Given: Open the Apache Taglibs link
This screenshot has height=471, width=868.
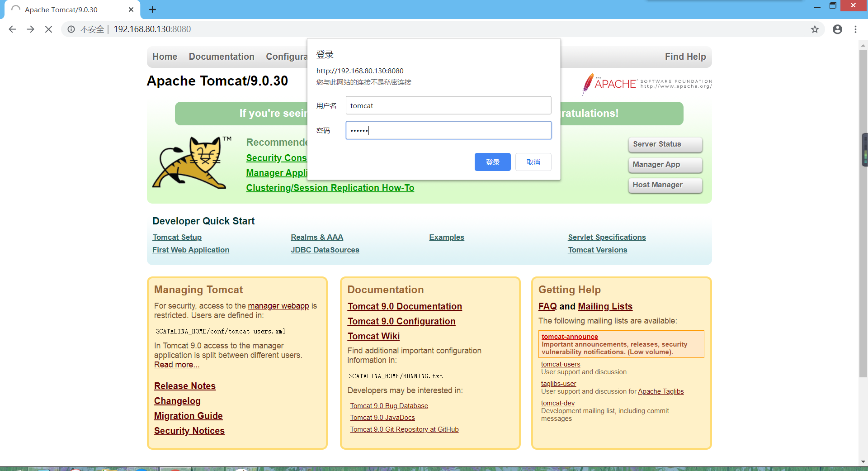Looking at the screenshot, I should pos(661,391).
